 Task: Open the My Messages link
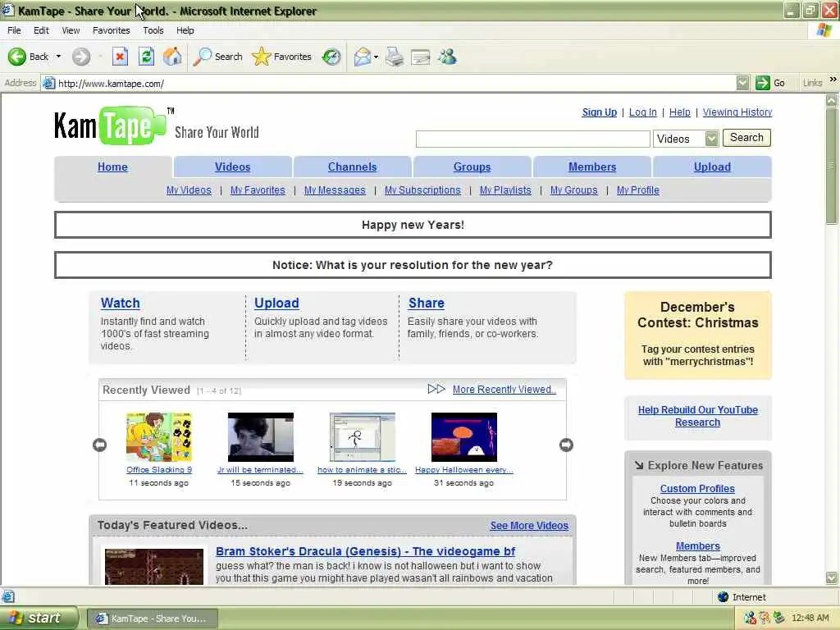(x=335, y=190)
